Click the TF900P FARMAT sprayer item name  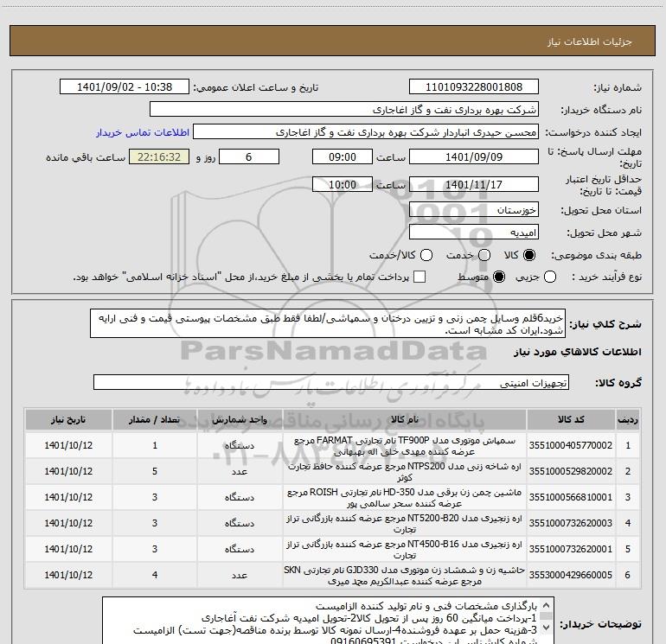point(405,446)
